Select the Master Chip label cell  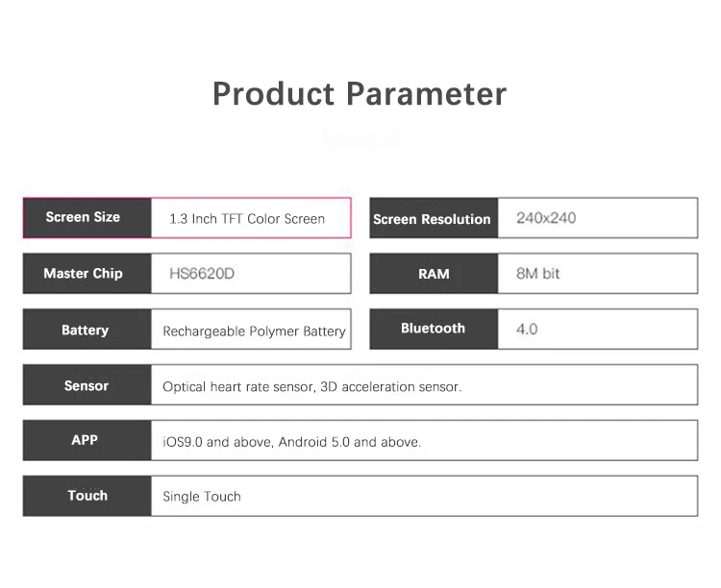(x=87, y=274)
